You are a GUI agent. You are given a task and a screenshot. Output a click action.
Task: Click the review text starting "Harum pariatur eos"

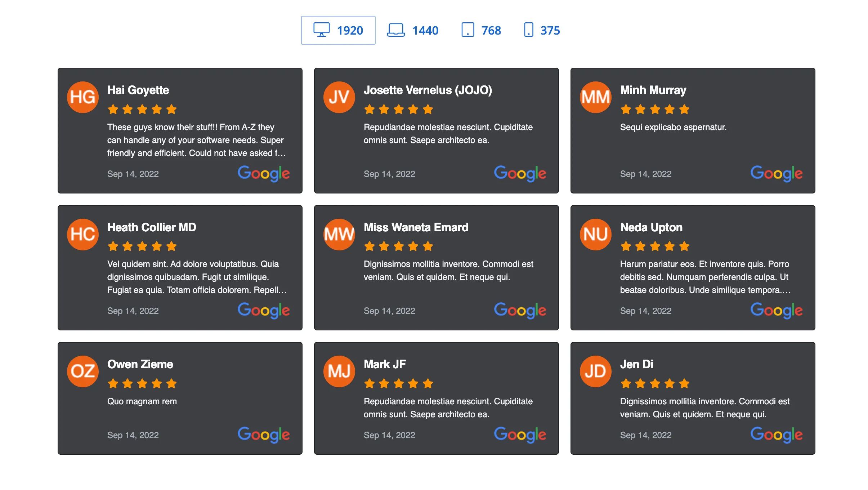[x=705, y=277]
